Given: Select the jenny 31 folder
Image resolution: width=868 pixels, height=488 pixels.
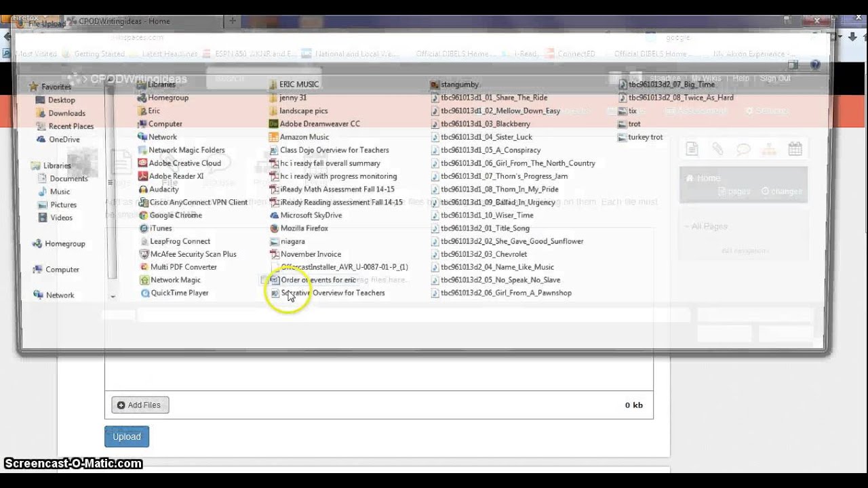Looking at the screenshot, I should pos(288,98).
